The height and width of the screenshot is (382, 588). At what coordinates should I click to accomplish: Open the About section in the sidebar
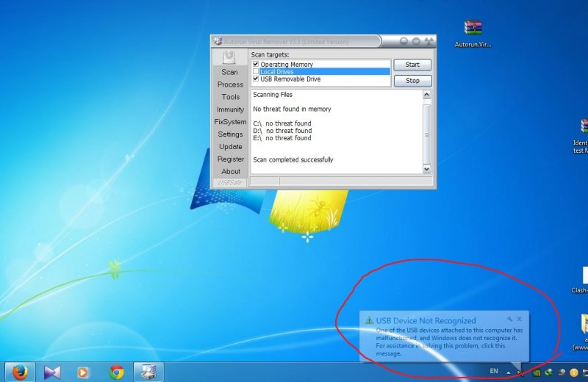(230, 171)
